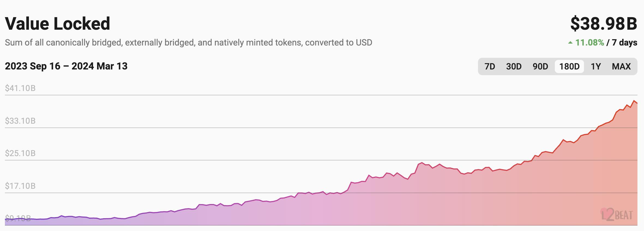Click the date range 2023 Sep 16 – 2024 Mar 13
Viewport: 644px width, 231px height.
pyautogui.click(x=66, y=66)
